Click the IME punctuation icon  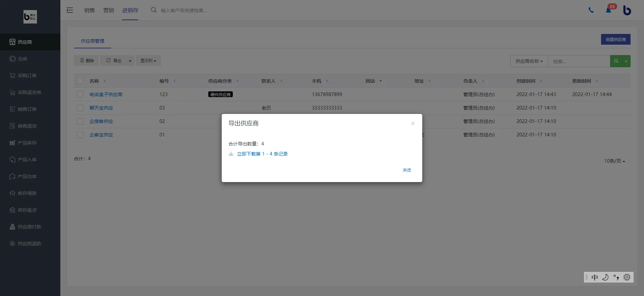[616, 277]
